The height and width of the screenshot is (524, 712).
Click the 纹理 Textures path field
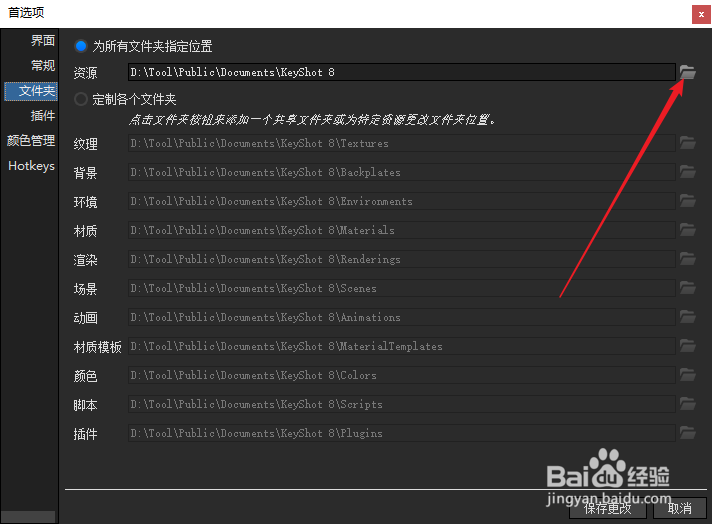click(402, 143)
